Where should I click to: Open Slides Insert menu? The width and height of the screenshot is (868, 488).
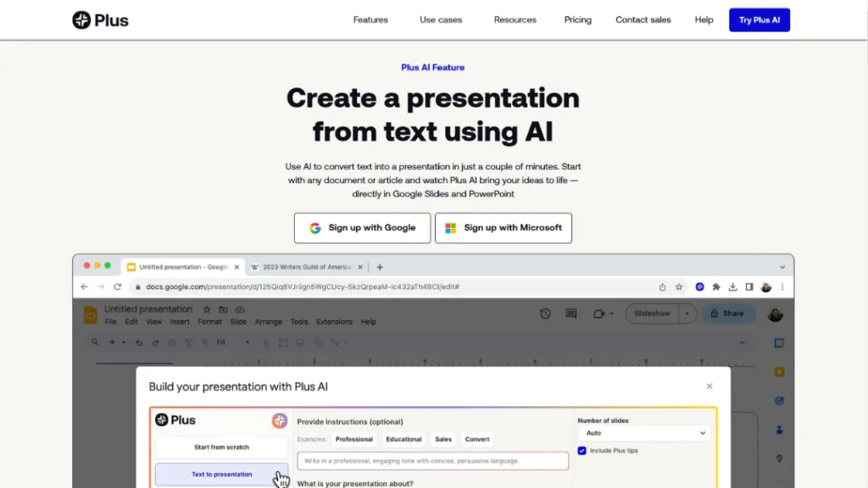[180, 322]
